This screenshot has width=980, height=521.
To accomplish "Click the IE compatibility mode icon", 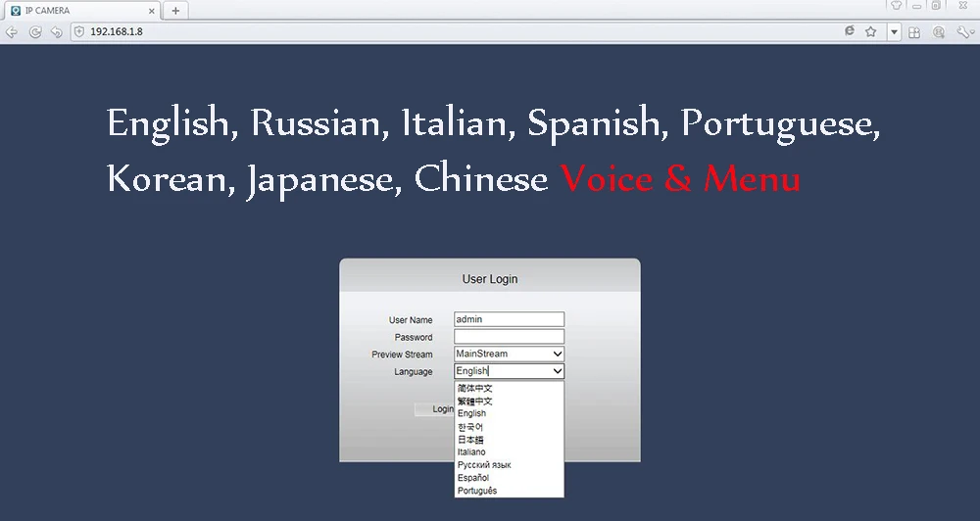I will (850, 31).
